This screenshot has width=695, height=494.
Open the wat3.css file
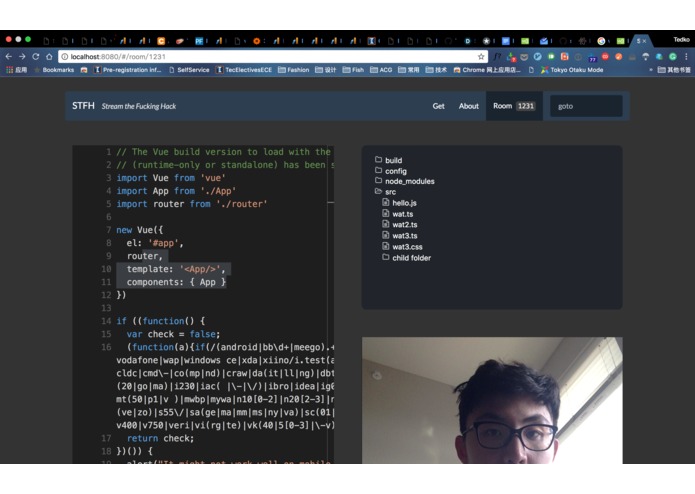tap(402, 247)
